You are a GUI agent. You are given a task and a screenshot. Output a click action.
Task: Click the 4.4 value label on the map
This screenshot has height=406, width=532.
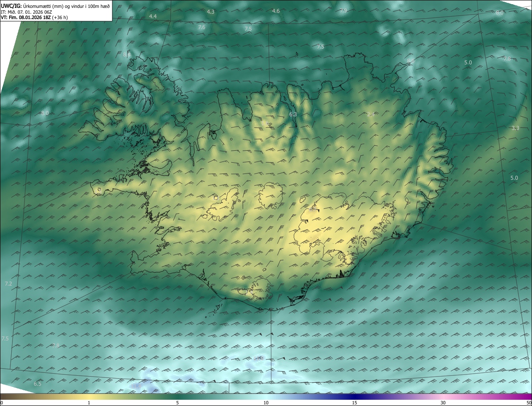point(153,16)
